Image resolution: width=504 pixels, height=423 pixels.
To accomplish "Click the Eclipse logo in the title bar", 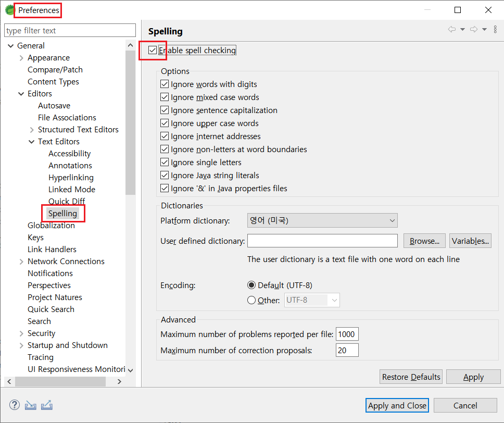I will coord(9,9).
